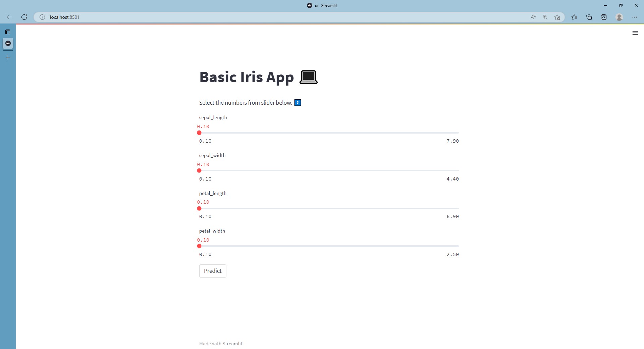Click the Predict button

click(213, 271)
